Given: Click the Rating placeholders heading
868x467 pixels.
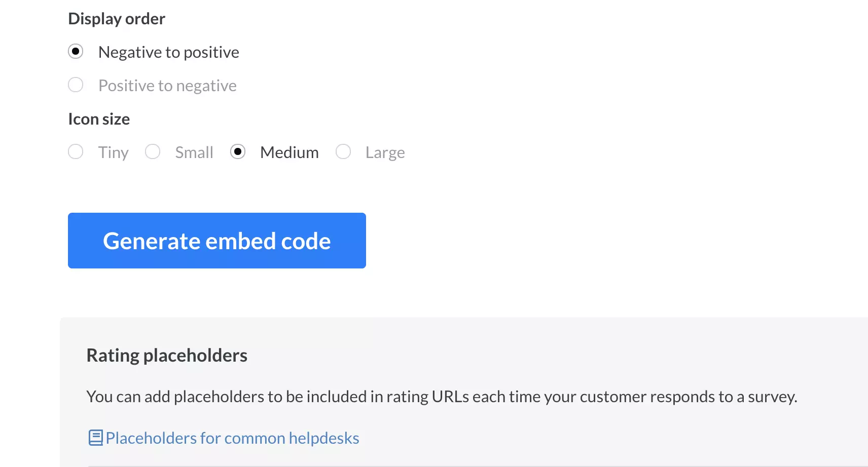Looking at the screenshot, I should (167, 355).
